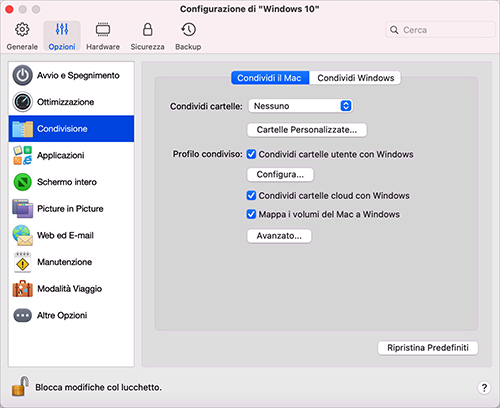Select Web ed E-mail sidebar label
This screenshot has width=500, height=408.
tap(65, 235)
